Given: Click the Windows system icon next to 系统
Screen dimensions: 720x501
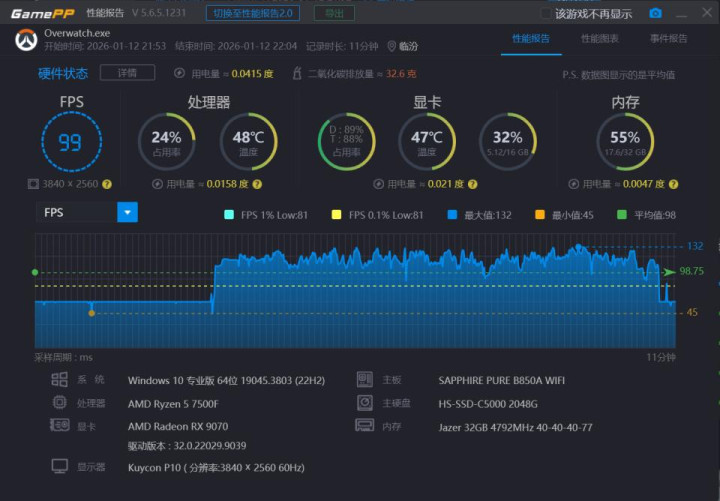Looking at the screenshot, I should click(x=60, y=379).
